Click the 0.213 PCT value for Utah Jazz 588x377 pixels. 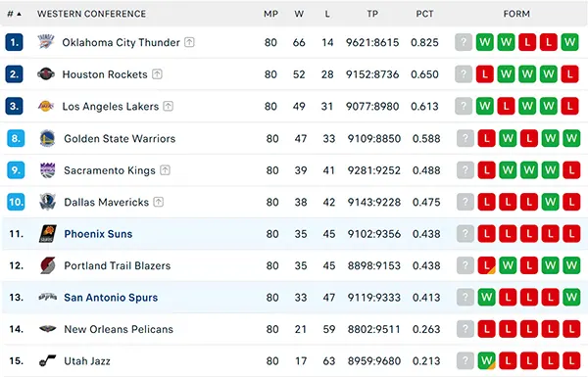pyautogui.click(x=426, y=361)
